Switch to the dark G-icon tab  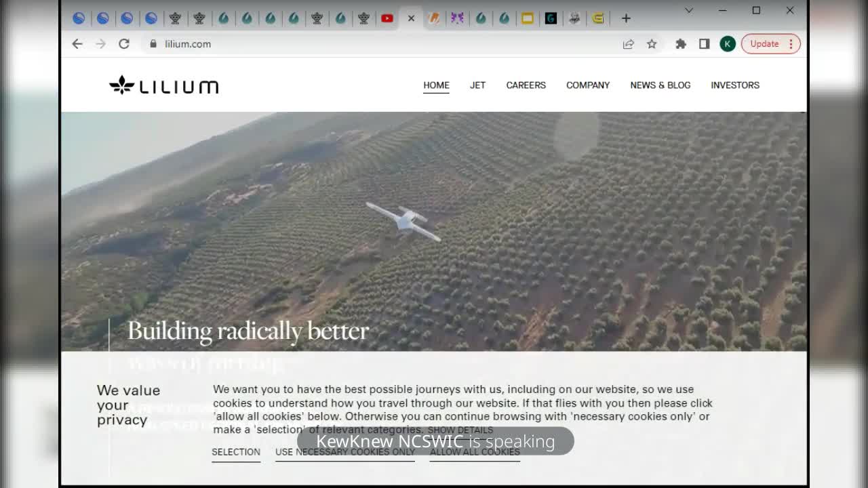[x=551, y=19]
